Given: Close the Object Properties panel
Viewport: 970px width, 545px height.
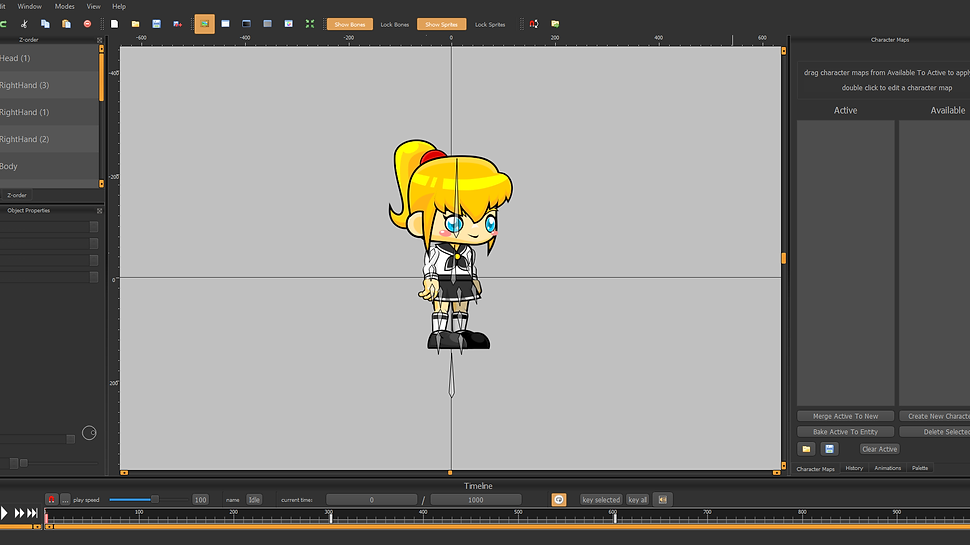Looking at the screenshot, I should 100,211.
